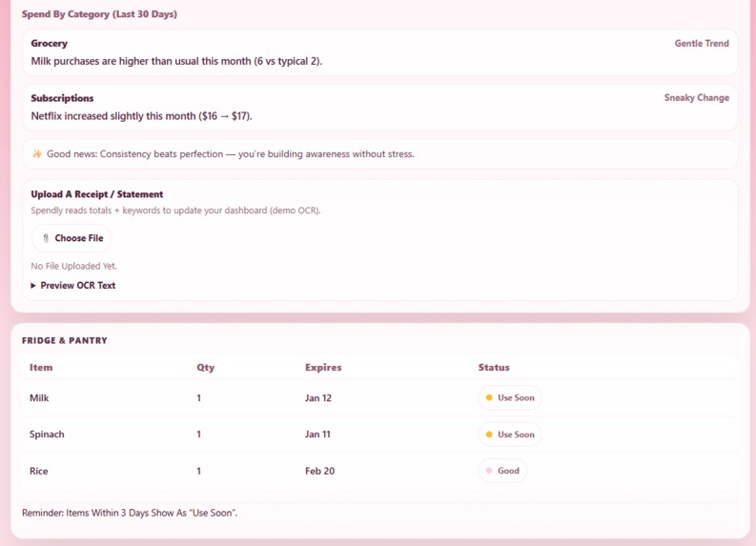Click the Sneaky Change label

pos(696,98)
